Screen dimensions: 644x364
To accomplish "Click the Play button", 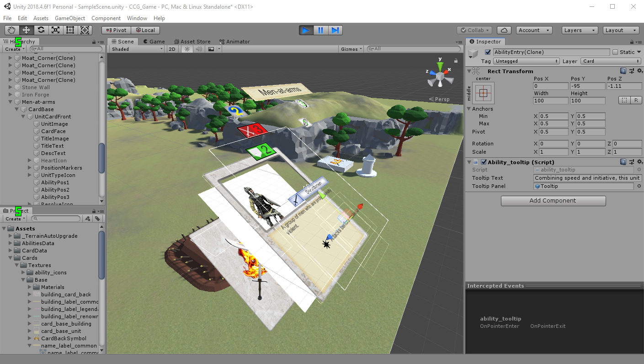I will (306, 30).
